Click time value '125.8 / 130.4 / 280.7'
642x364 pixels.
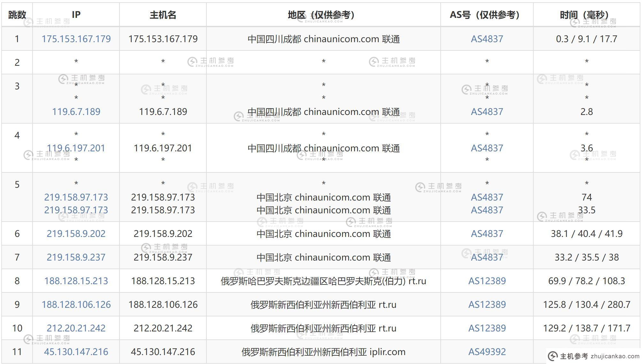tap(587, 305)
